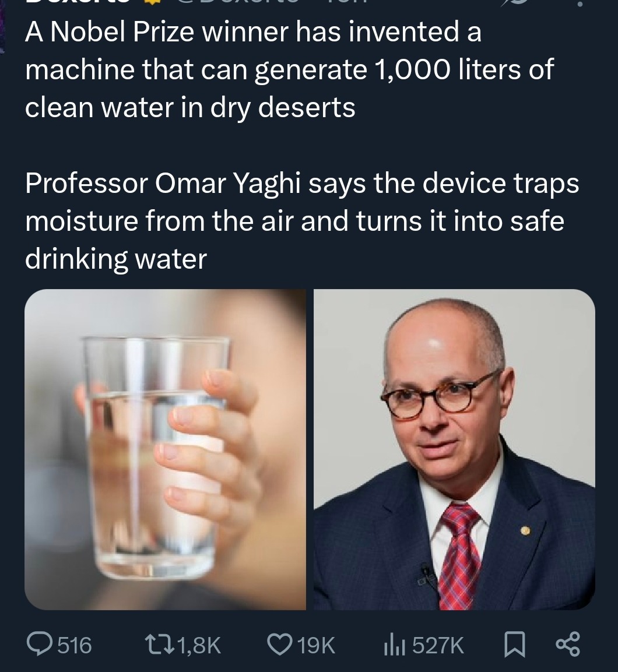The height and width of the screenshot is (672, 618).
Task: View analytics via the bar chart icon
Action: [395, 644]
